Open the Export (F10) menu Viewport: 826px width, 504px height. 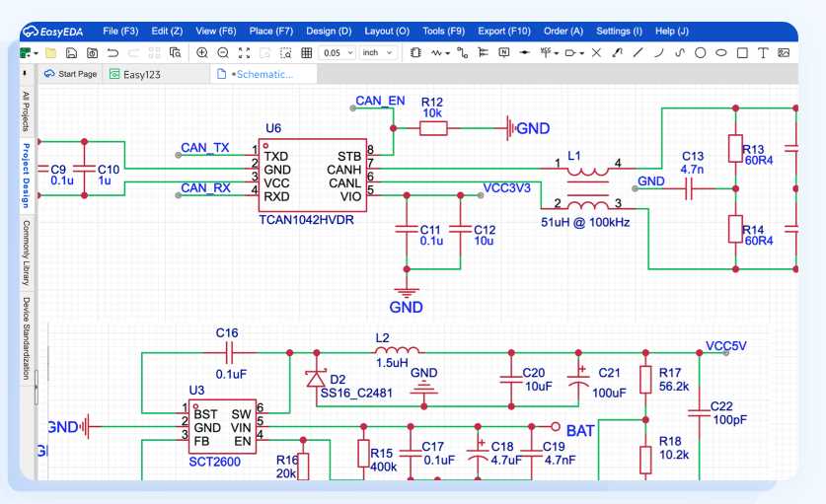[x=504, y=32]
